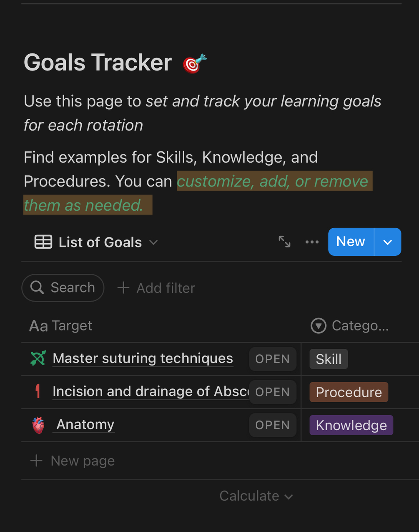The image size is (419, 532).
Task: Click the Category column select icon
Action: click(319, 326)
